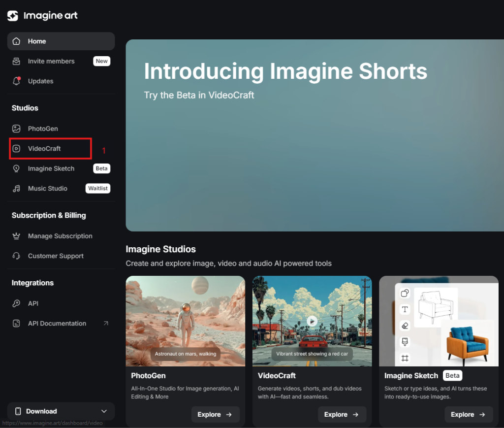504x428 pixels.
Task: Click the PhotoGen card title
Action: coord(148,376)
